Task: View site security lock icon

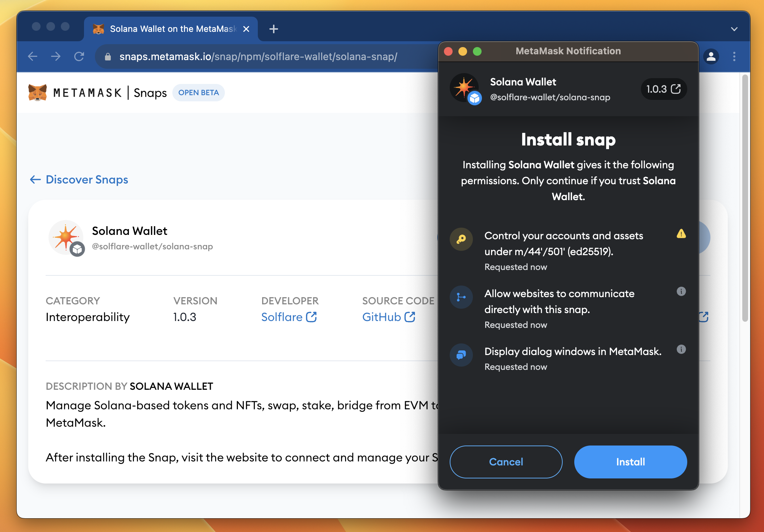Action: click(x=108, y=57)
